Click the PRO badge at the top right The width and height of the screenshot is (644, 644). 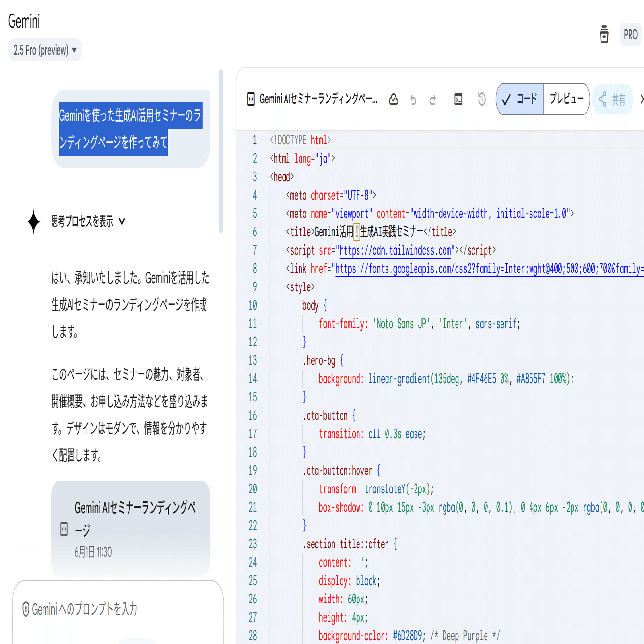(631, 35)
